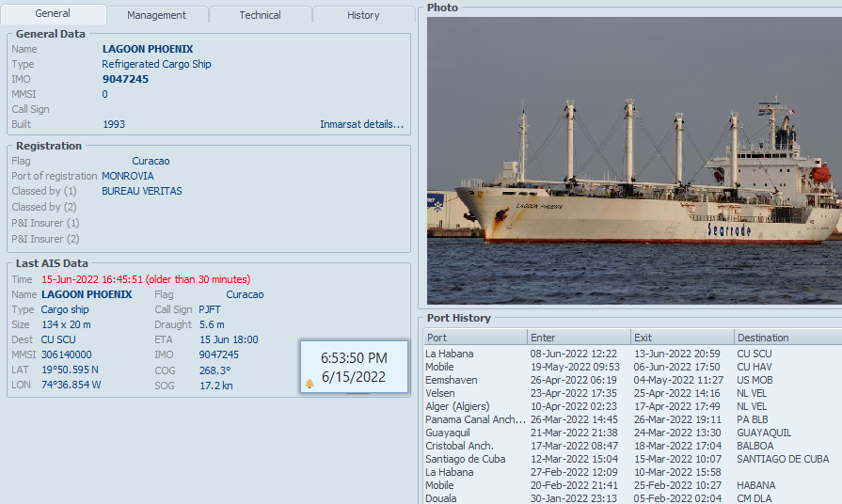The image size is (842, 504).
Task: Click the ETA value 15 Jun 18:00
Action: (x=229, y=339)
